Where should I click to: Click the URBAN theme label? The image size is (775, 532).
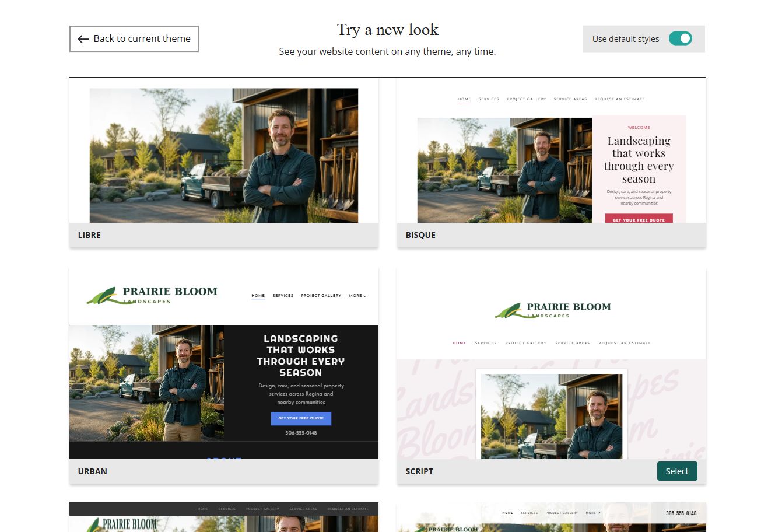pyautogui.click(x=92, y=471)
